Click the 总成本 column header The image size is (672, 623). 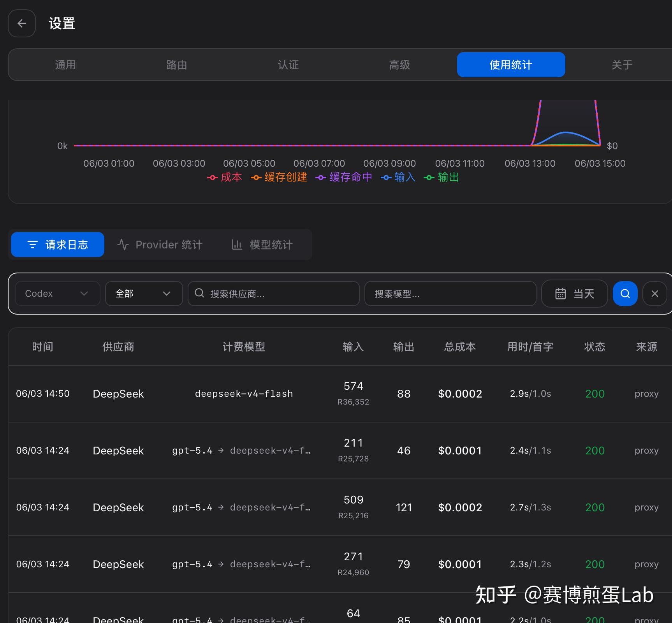[460, 347]
